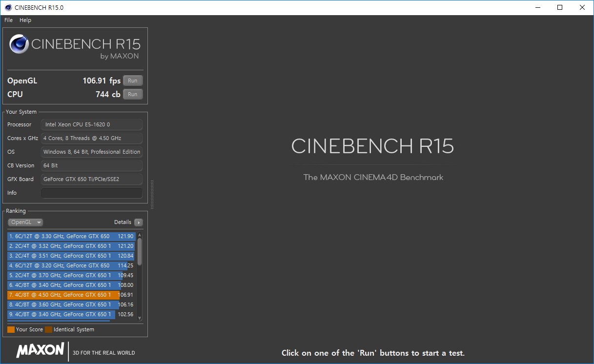Select the CB Version 64 Bit field

pos(92,165)
